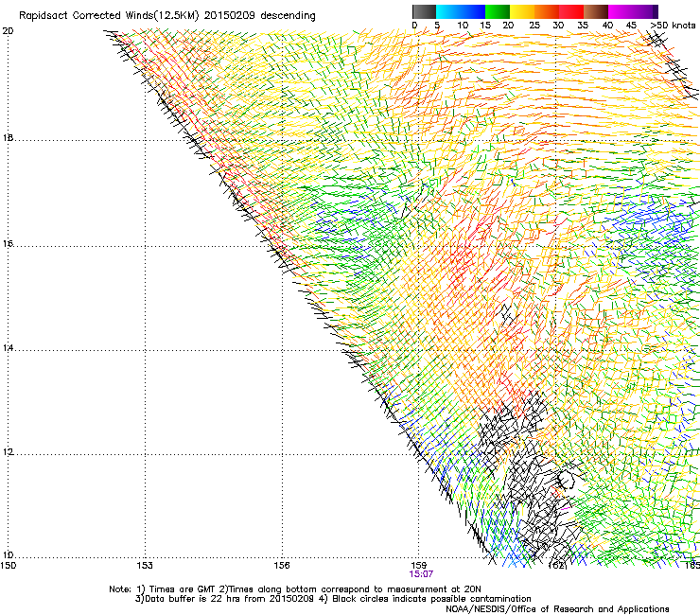Click the yellow 20-25 knots legend swatch

[x=522, y=11]
